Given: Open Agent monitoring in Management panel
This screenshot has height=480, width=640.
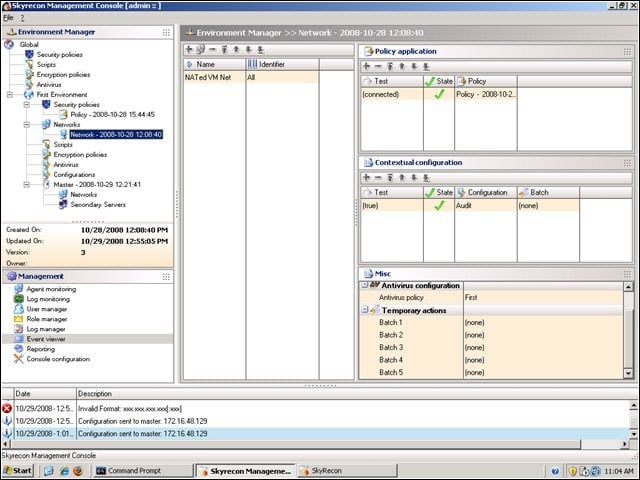Looking at the screenshot, I should [51, 289].
